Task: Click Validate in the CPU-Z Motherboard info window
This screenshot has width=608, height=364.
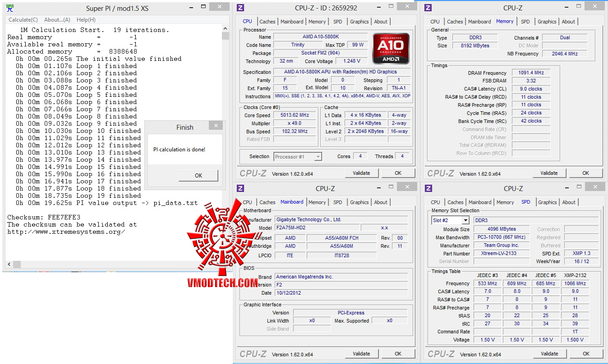Action: [362, 354]
